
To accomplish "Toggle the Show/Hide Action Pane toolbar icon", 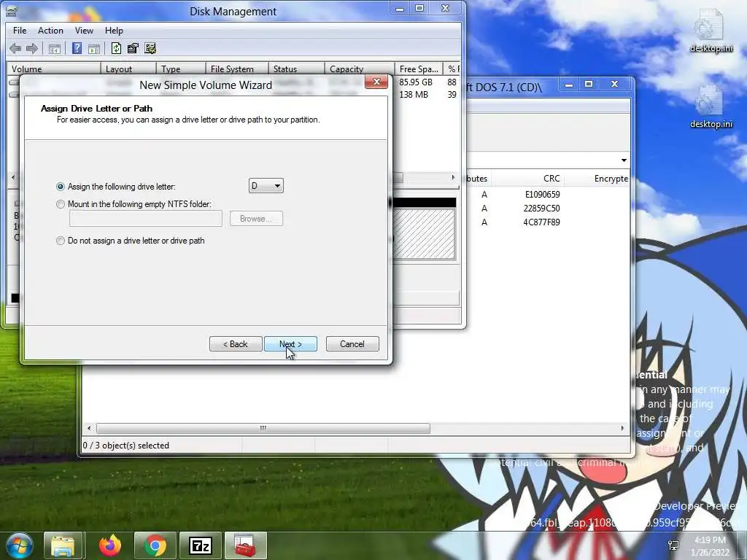I will (x=94, y=49).
